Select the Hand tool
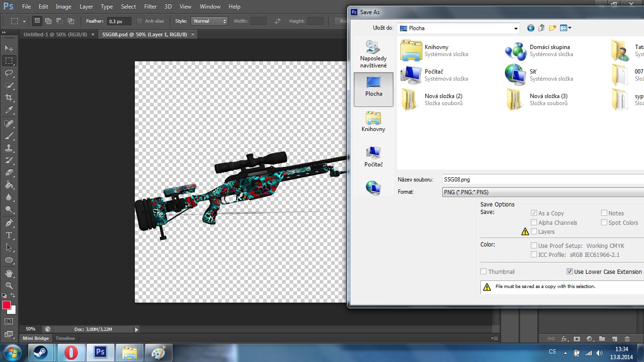 [x=9, y=273]
